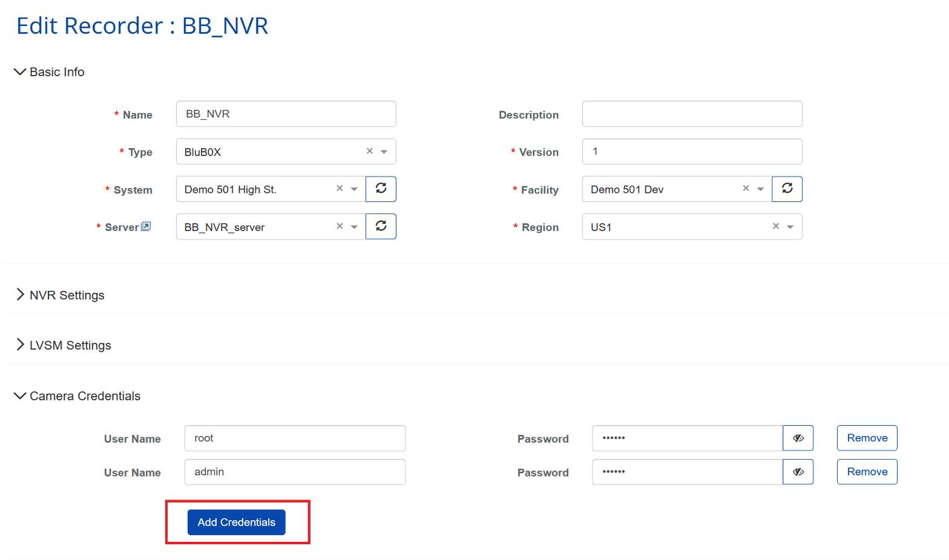Viewport: 949px width, 560px height.
Task: Open the System dropdown arrow
Action: tap(354, 189)
